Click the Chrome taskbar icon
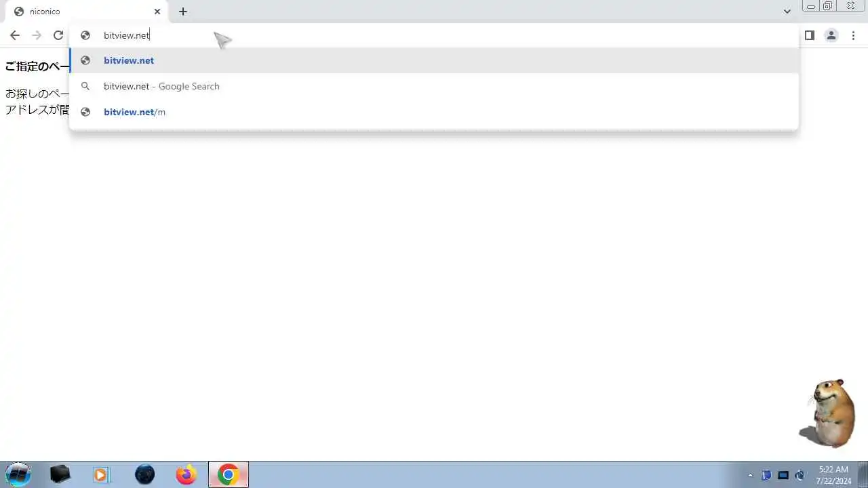Screen dimensions: 868x488 click(x=229, y=474)
